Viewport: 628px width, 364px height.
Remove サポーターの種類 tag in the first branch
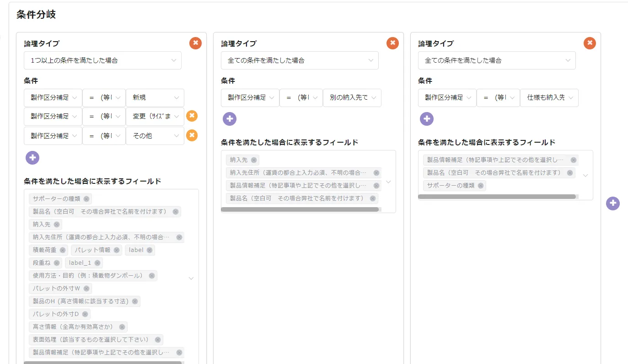click(86, 199)
